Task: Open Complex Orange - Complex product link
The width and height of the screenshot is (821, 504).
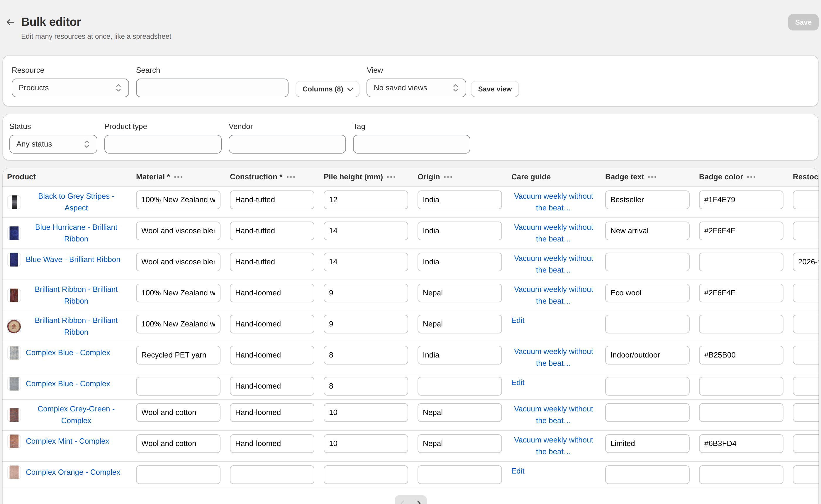Action: coord(73,472)
